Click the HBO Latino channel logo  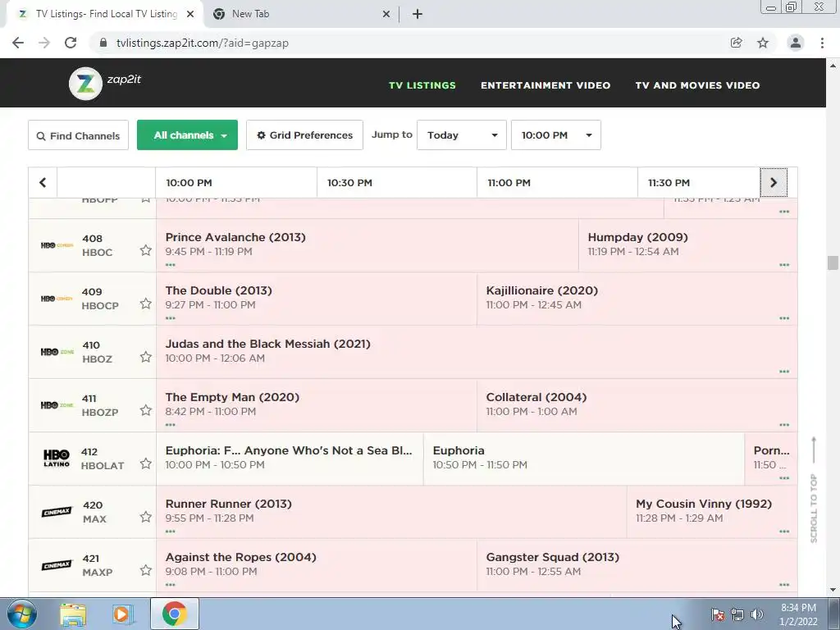coord(57,458)
